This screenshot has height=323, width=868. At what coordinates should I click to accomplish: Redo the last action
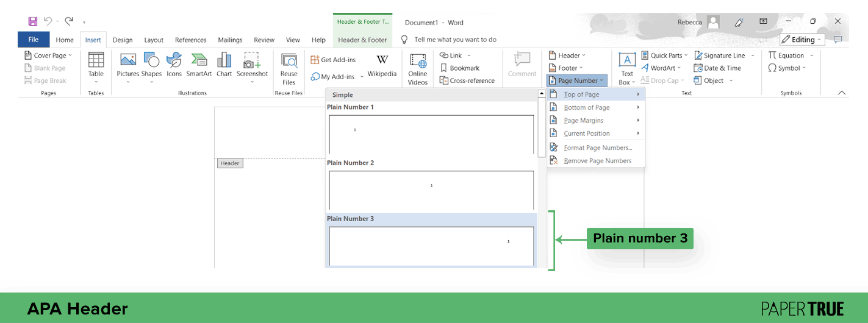click(x=69, y=21)
